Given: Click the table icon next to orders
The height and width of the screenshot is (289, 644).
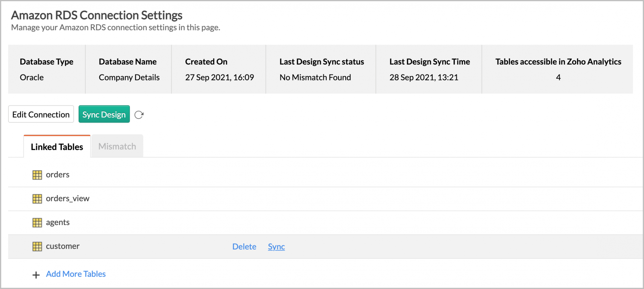Looking at the screenshot, I should [x=37, y=175].
